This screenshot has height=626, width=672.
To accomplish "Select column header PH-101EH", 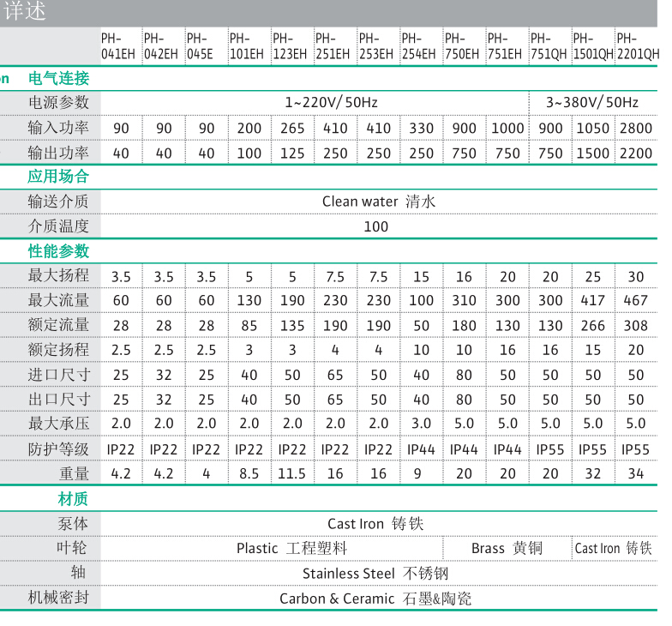I will [x=247, y=46].
